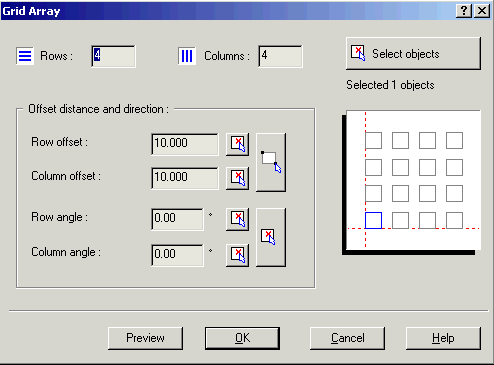Pick column angle with the pick-point icon

coord(237,255)
